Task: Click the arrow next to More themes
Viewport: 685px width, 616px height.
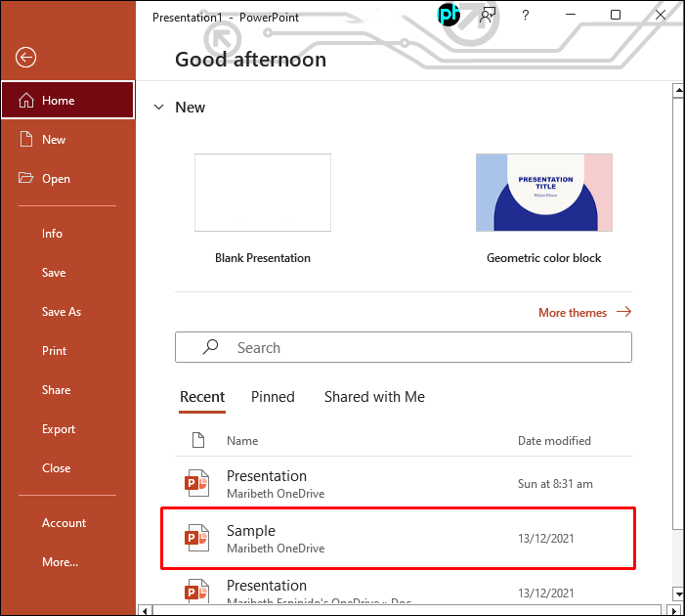Action: pyautogui.click(x=623, y=312)
